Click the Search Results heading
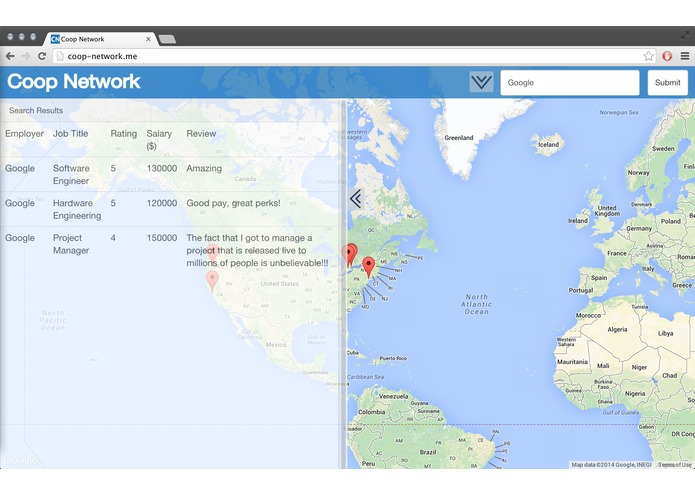695x494 pixels. coord(36,110)
